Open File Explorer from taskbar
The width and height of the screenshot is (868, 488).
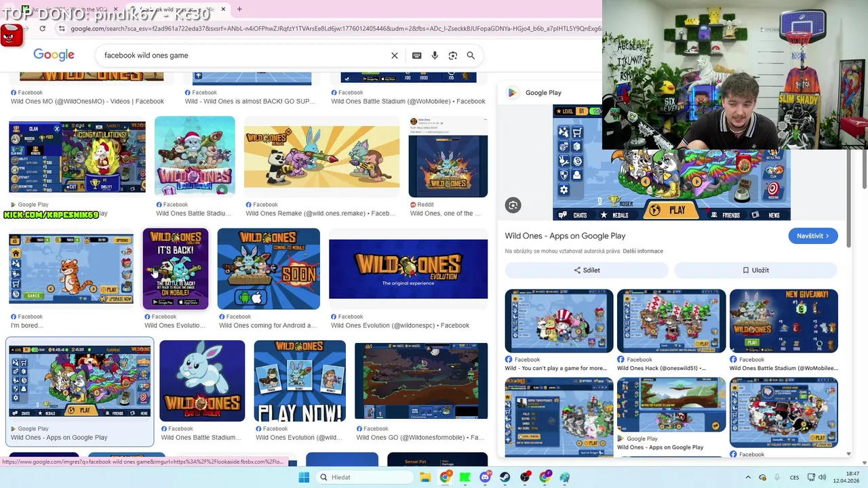pos(425,477)
